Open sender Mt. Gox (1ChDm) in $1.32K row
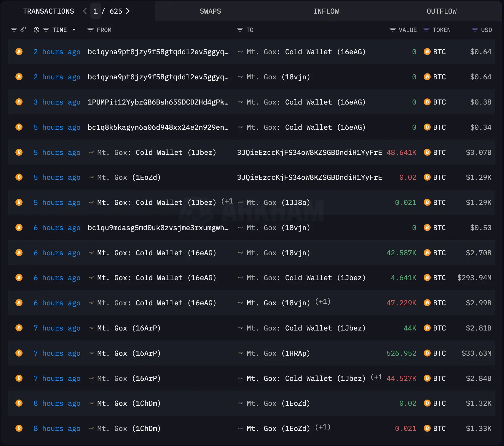 129,403
